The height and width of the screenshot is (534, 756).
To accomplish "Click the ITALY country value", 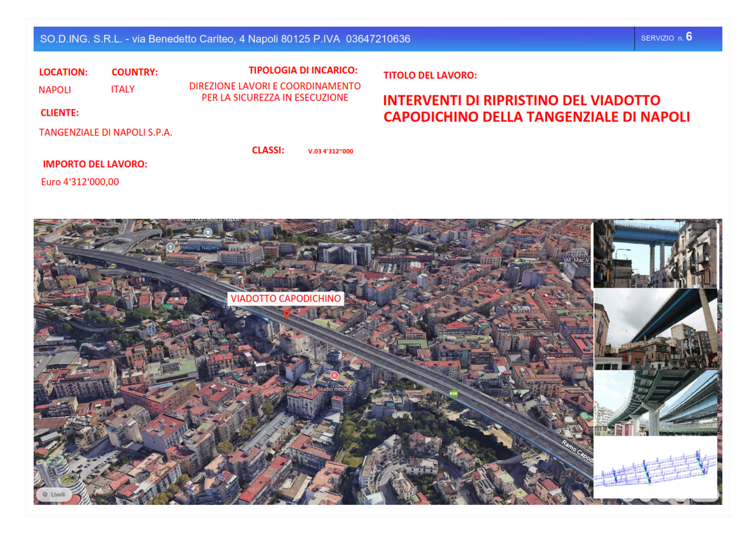I will pyautogui.click(x=123, y=90).
